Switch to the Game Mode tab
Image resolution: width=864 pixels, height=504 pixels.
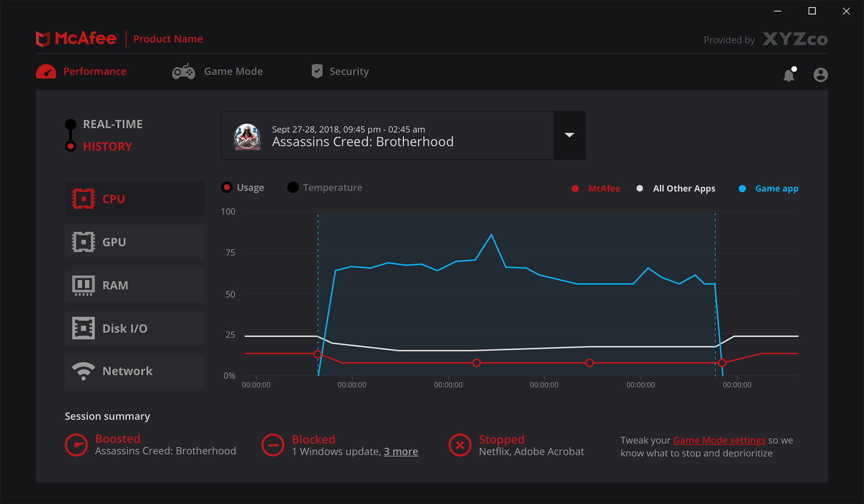(217, 72)
